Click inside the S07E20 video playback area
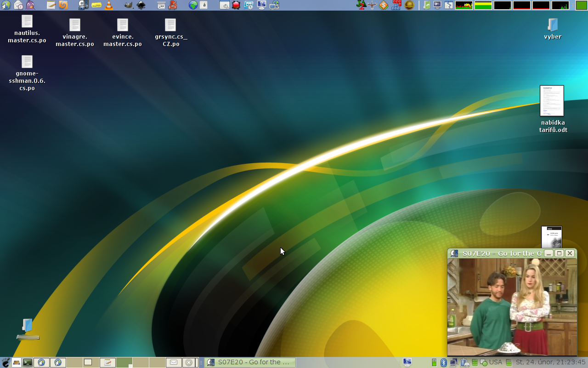This screenshot has width=588, height=368. [512, 307]
